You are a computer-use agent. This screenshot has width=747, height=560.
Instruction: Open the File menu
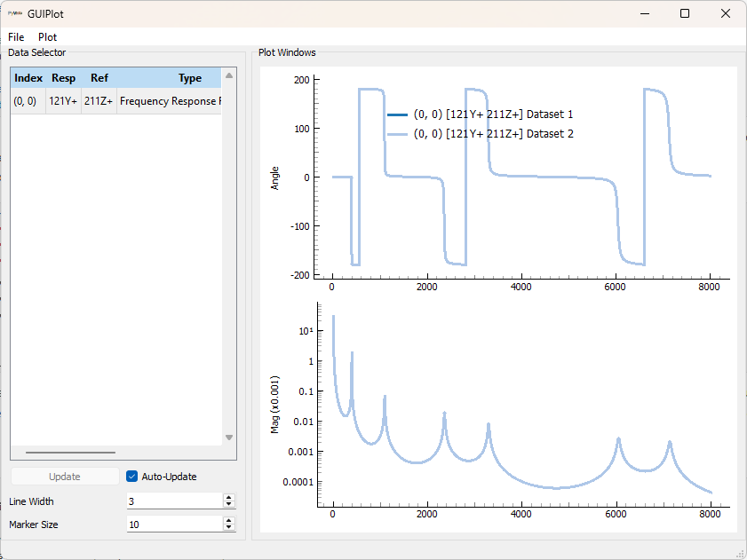click(x=15, y=37)
